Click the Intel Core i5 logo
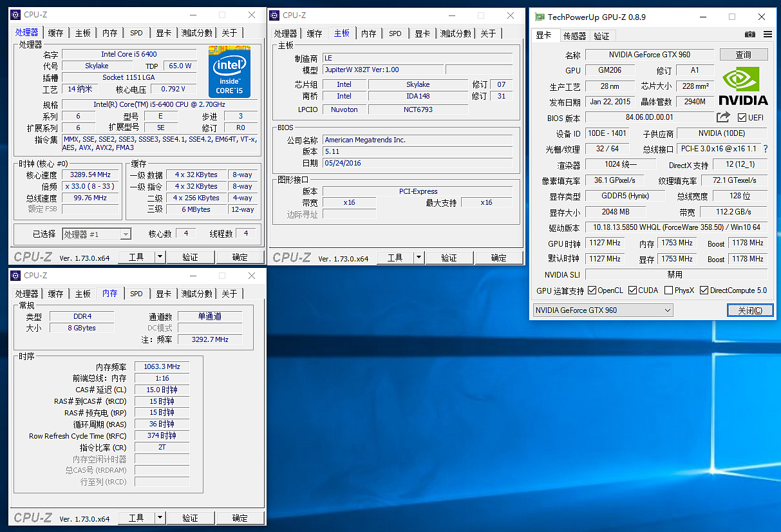 pos(230,71)
